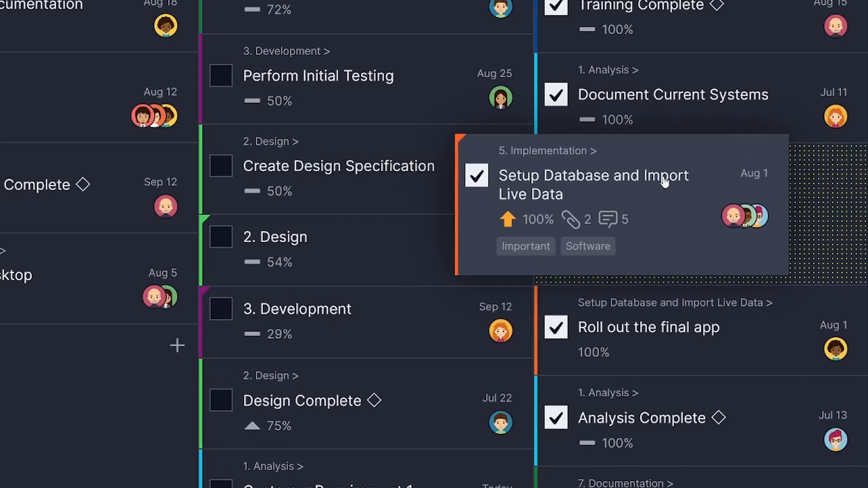Open the comments icon showing 5

[x=608, y=219]
